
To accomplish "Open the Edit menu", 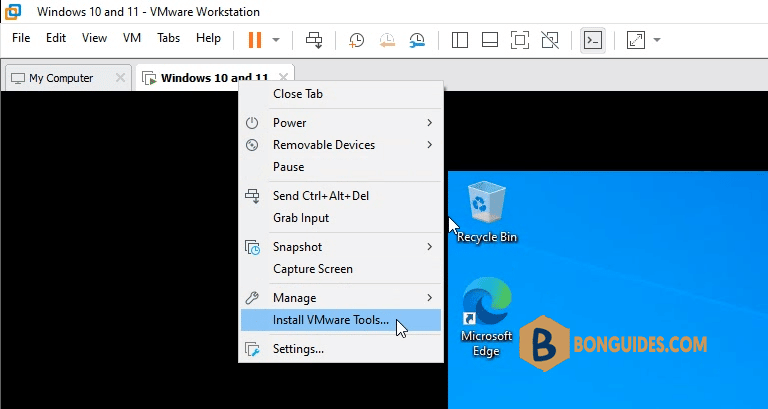I will pyautogui.click(x=56, y=38).
